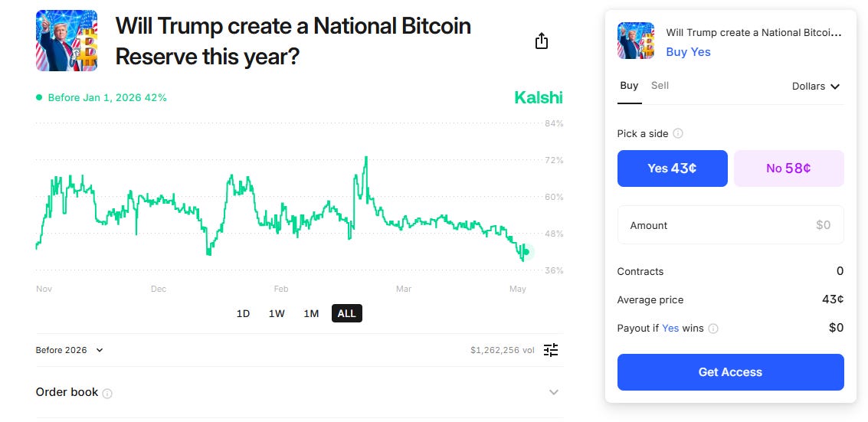The image size is (868, 422).
Task: Expand the Order book section
Action: click(554, 392)
